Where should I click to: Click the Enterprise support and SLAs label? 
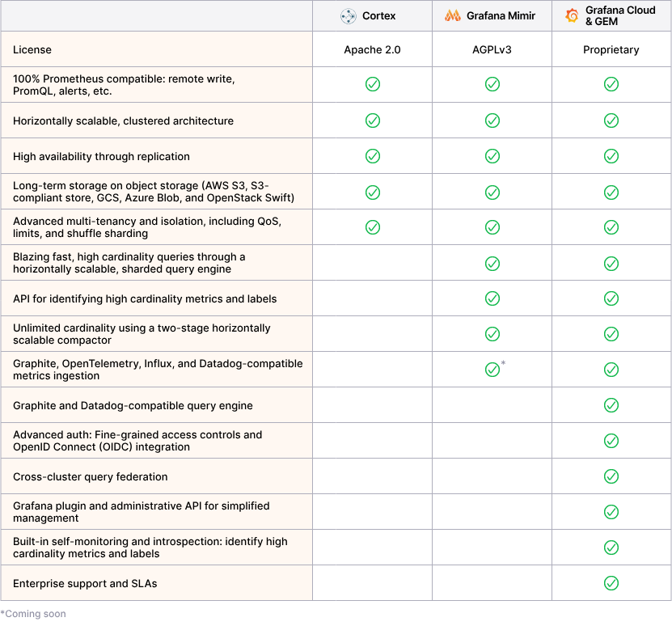[85, 583]
